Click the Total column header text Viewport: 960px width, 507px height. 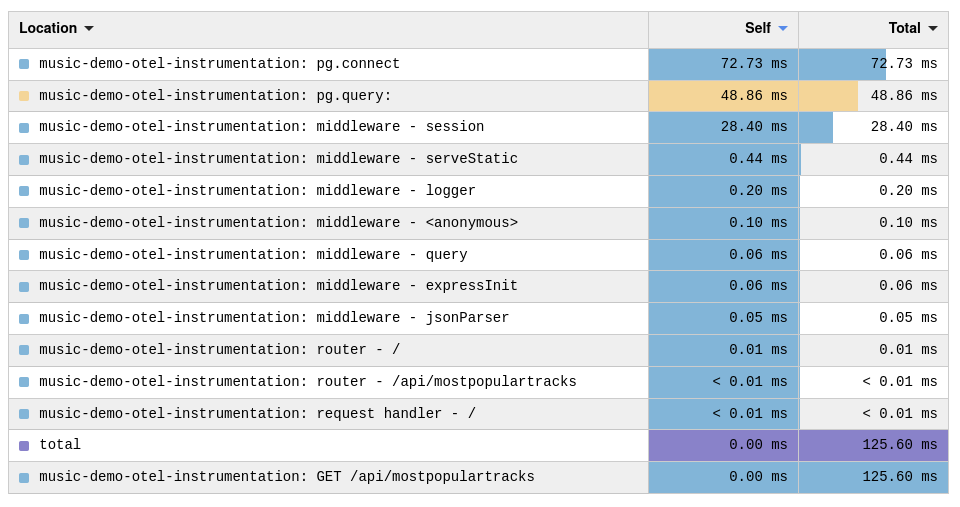904,28
